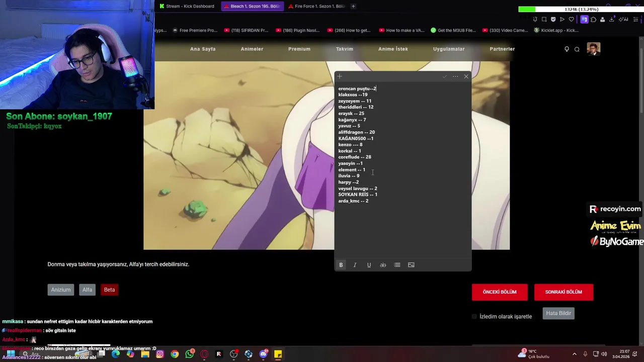Open the user profile avatar
Viewport: 644px width, 362px height.
coord(593,49)
